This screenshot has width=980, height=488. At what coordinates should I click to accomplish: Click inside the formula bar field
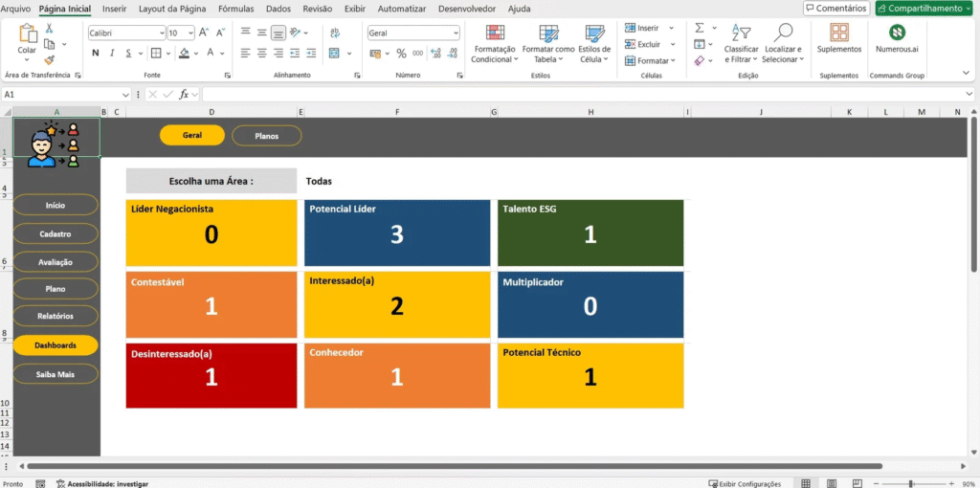pyautogui.click(x=574, y=95)
